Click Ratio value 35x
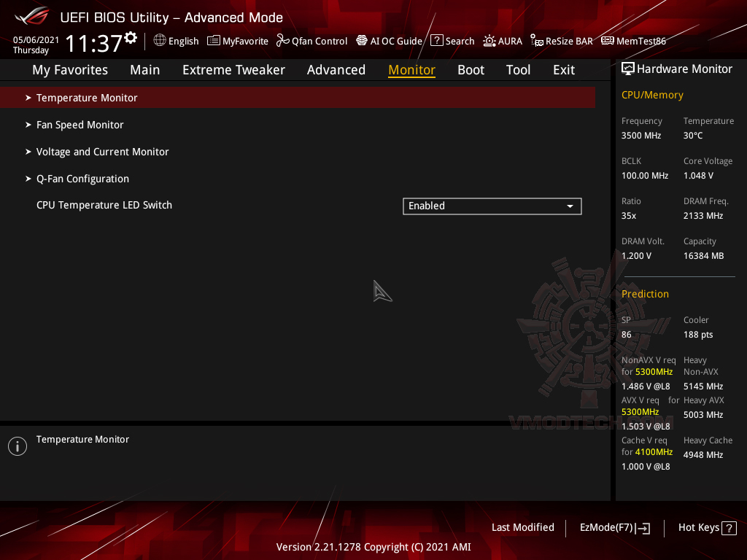Viewport: 747px width, 560px height. click(628, 216)
